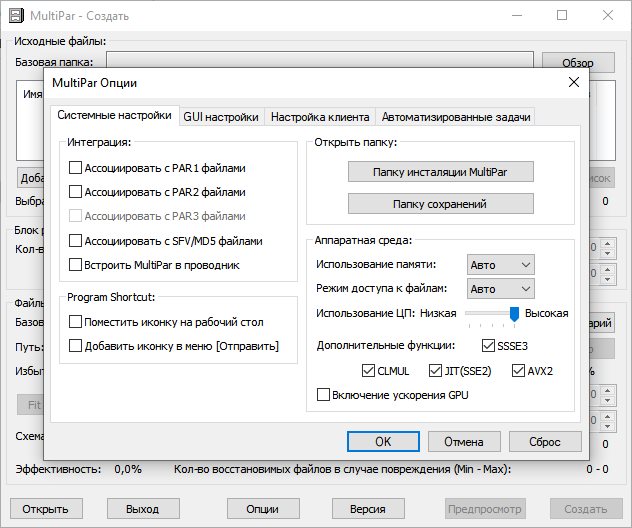Click Папку инсталяции MultiPar button
This screenshot has width=632, height=528.
pos(441,172)
